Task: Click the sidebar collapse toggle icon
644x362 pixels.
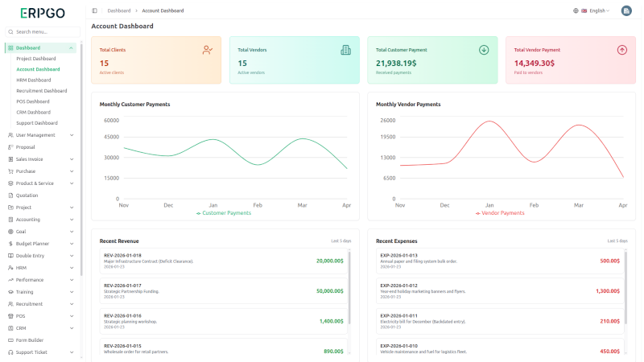Action: 94,10
